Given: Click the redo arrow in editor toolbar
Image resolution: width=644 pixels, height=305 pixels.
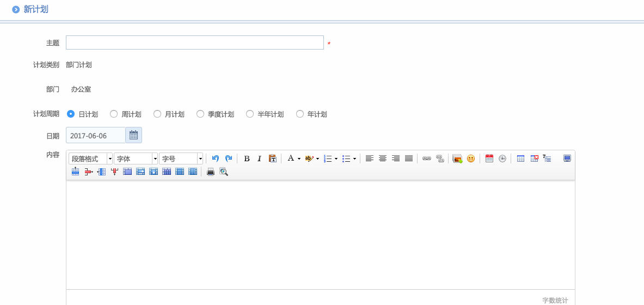Looking at the screenshot, I should coord(229,158).
